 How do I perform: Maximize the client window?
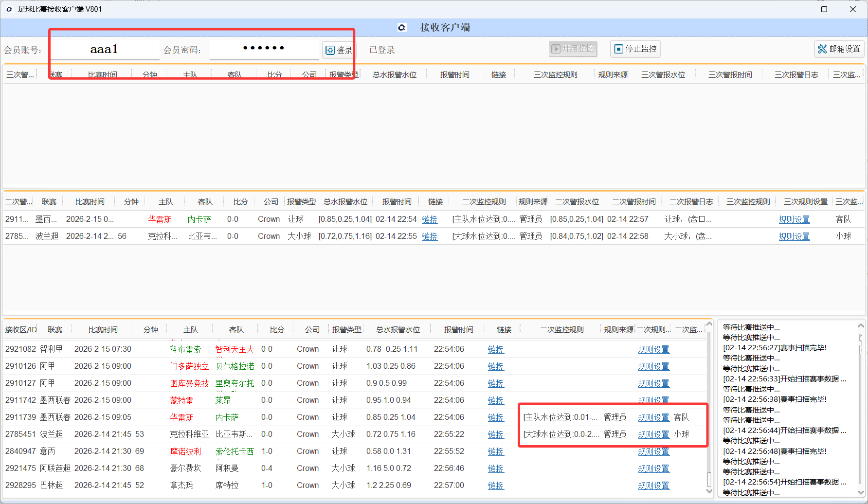pos(824,9)
